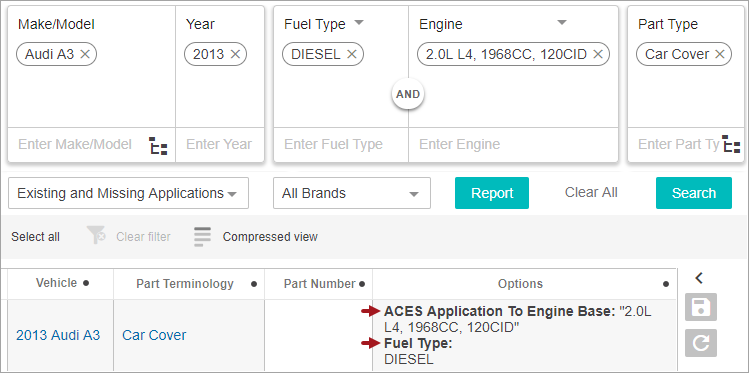Screen dimensions: 749x373
Task: Remove the 2013 year chip
Action: click(x=235, y=54)
